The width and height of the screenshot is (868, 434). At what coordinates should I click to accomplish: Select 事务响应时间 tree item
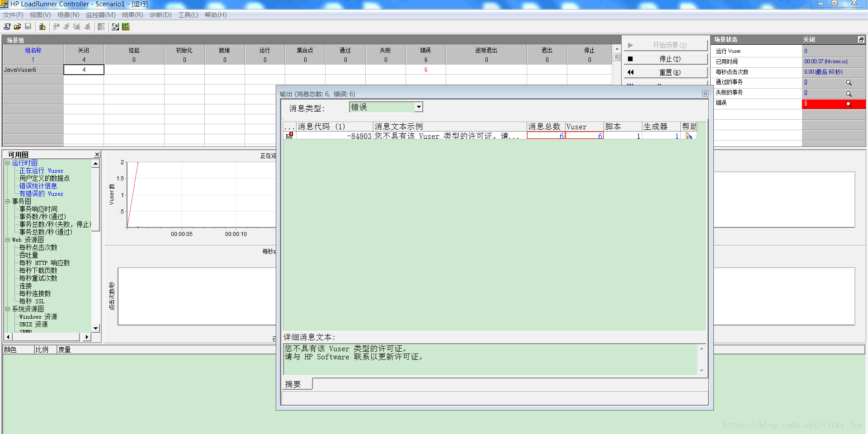coord(38,209)
